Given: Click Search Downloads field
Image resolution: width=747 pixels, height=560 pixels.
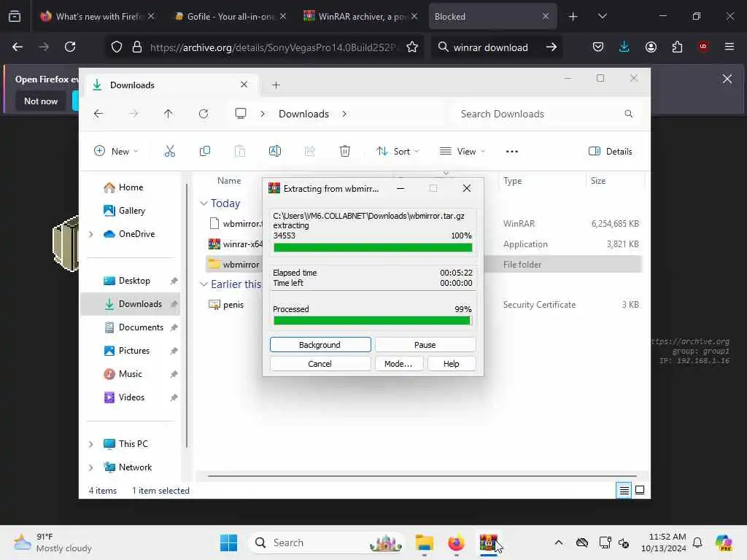Looking at the screenshot, I should (546, 114).
